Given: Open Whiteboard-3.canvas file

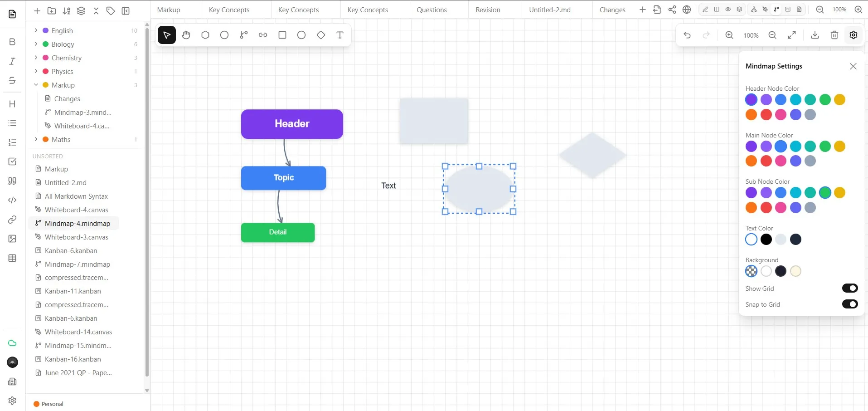Looking at the screenshot, I should pyautogui.click(x=76, y=237).
